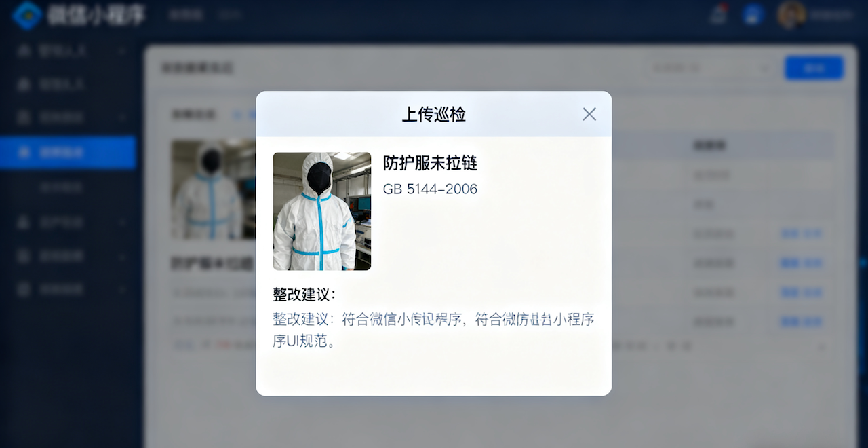Click the dropdown's chevron arrow in header
Viewport: 868px width, 448px height.
click(x=765, y=68)
